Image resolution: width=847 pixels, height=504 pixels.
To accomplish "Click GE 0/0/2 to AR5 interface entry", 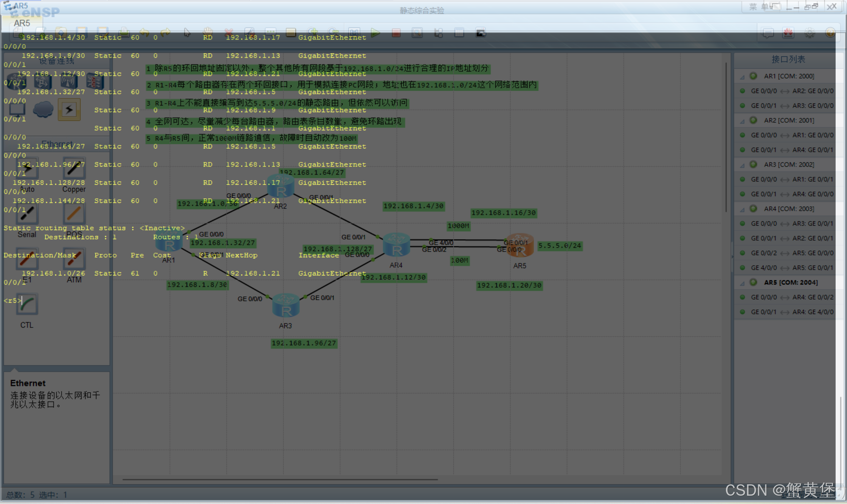I will 791,253.
